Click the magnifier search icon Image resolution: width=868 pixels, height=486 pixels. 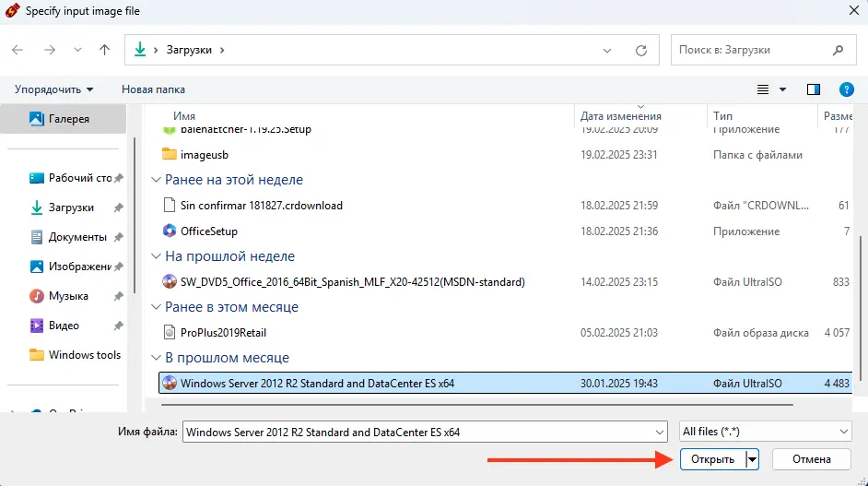coord(838,50)
